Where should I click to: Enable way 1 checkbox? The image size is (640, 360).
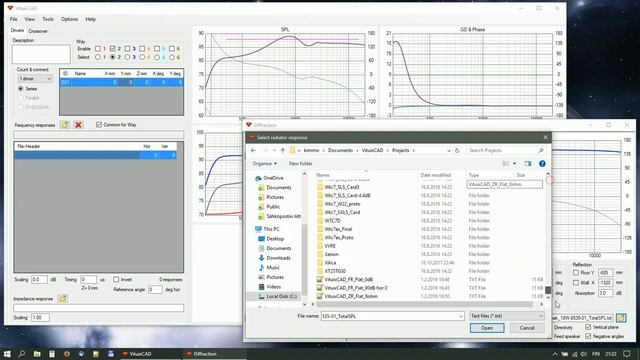[x=98, y=49]
